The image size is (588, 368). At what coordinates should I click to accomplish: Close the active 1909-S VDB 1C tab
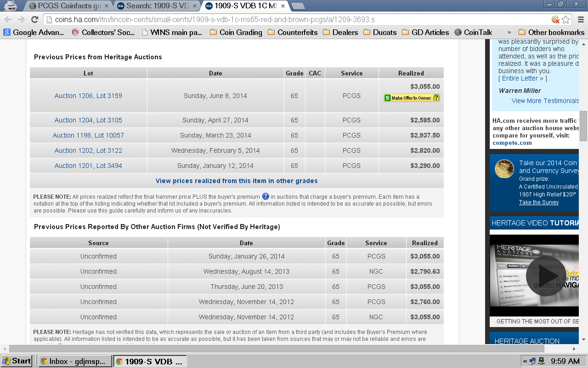click(x=283, y=6)
